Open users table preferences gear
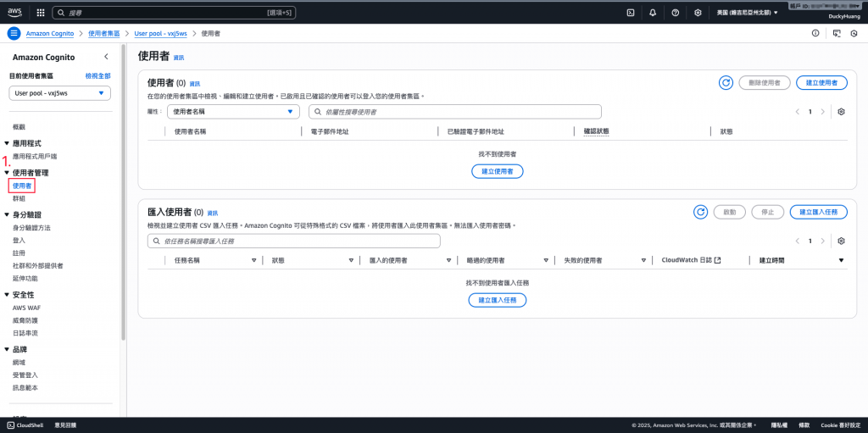868x433 pixels. pos(842,112)
